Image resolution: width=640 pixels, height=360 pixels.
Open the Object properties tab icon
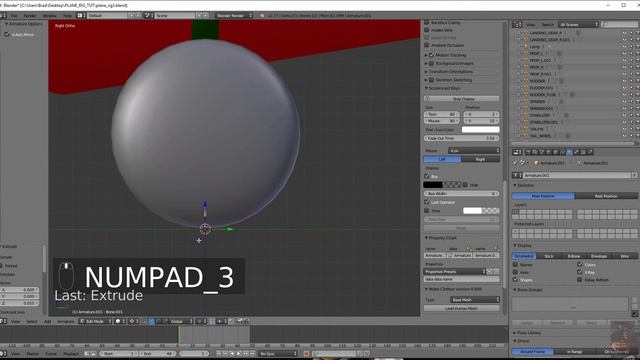556,152
